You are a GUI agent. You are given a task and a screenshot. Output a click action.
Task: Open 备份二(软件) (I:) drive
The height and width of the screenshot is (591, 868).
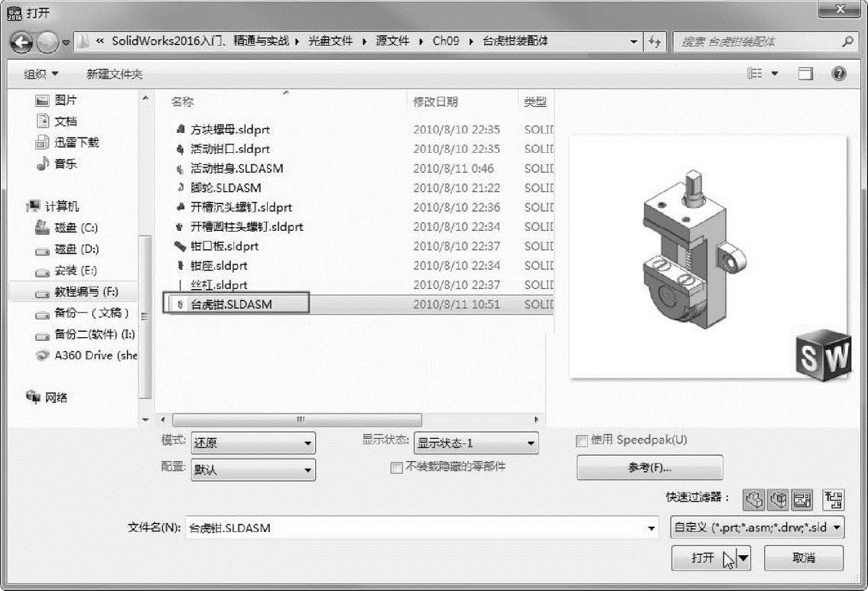click(x=85, y=334)
